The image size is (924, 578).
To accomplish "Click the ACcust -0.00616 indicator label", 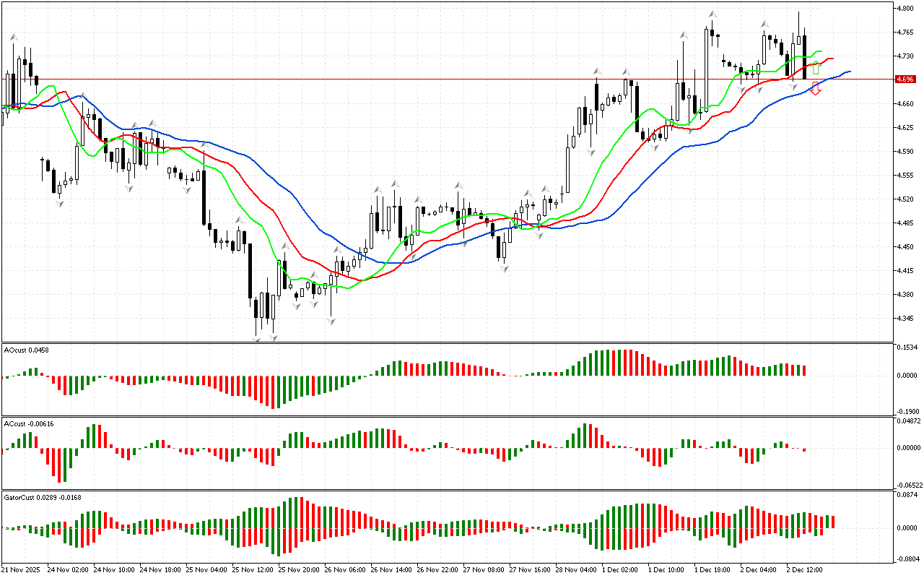I will pos(29,423).
